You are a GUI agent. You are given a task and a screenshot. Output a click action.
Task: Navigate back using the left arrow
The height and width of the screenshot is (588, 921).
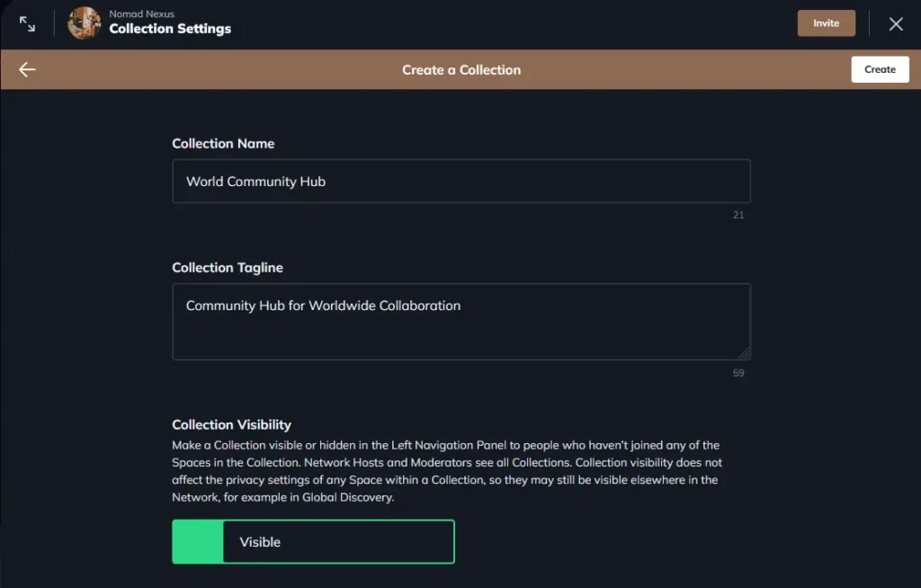(26, 68)
